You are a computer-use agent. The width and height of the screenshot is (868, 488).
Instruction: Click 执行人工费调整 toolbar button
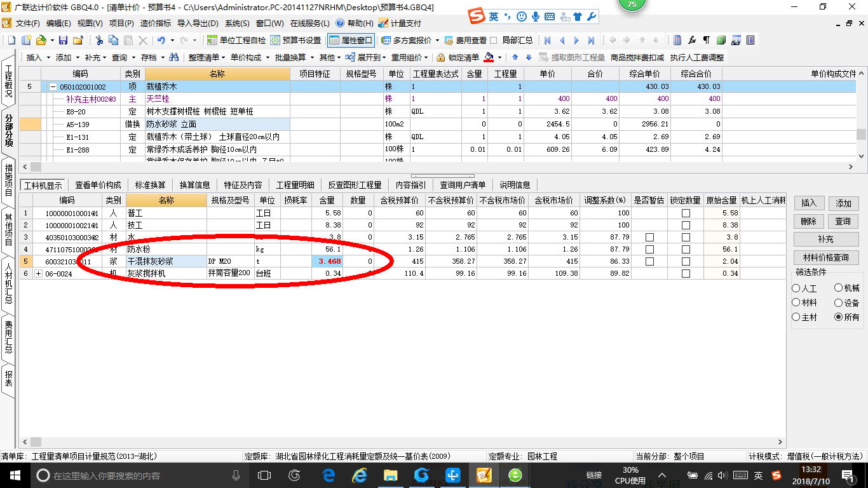pyautogui.click(x=697, y=57)
